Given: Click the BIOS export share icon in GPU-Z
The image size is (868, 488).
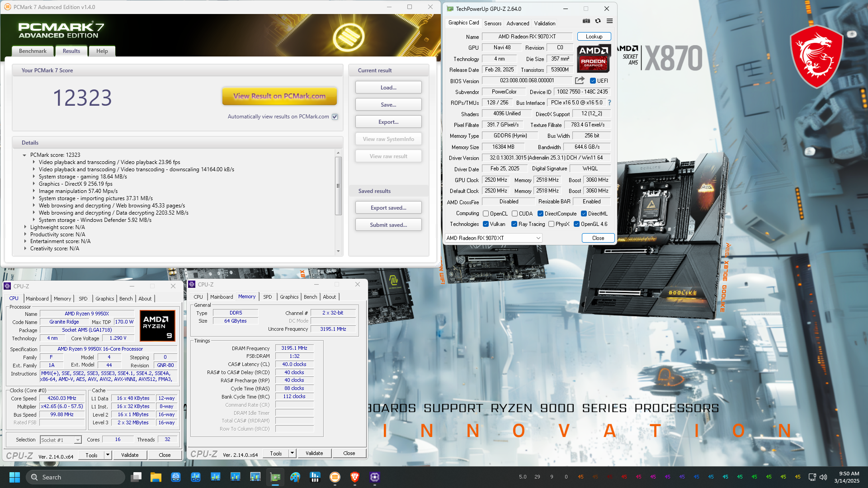Looking at the screenshot, I should click(580, 80).
